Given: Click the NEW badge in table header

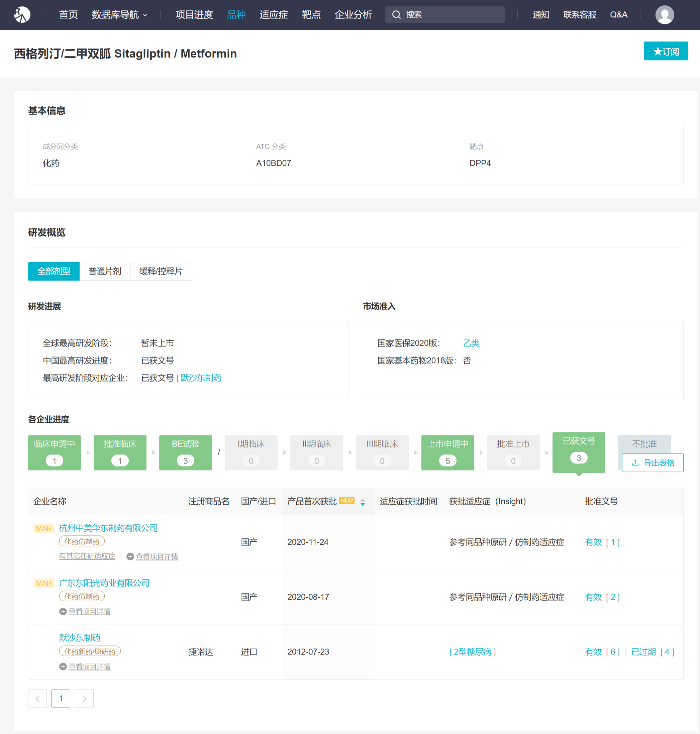Looking at the screenshot, I should (346, 500).
